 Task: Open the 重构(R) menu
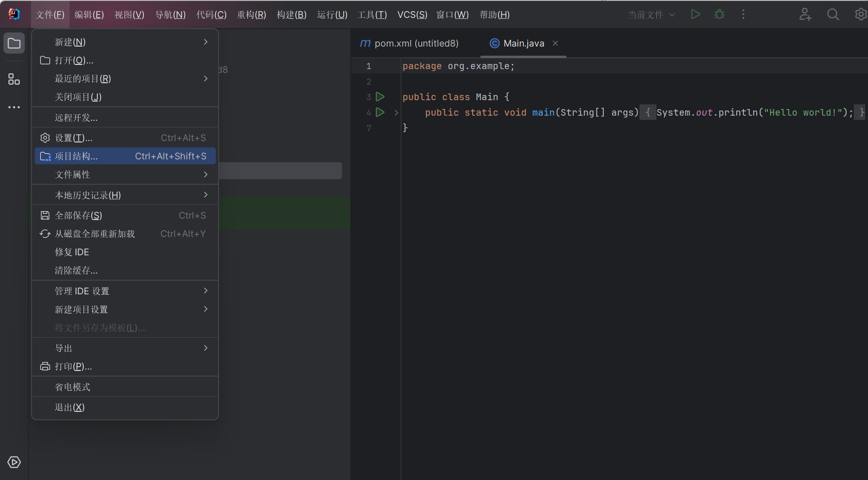point(252,15)
